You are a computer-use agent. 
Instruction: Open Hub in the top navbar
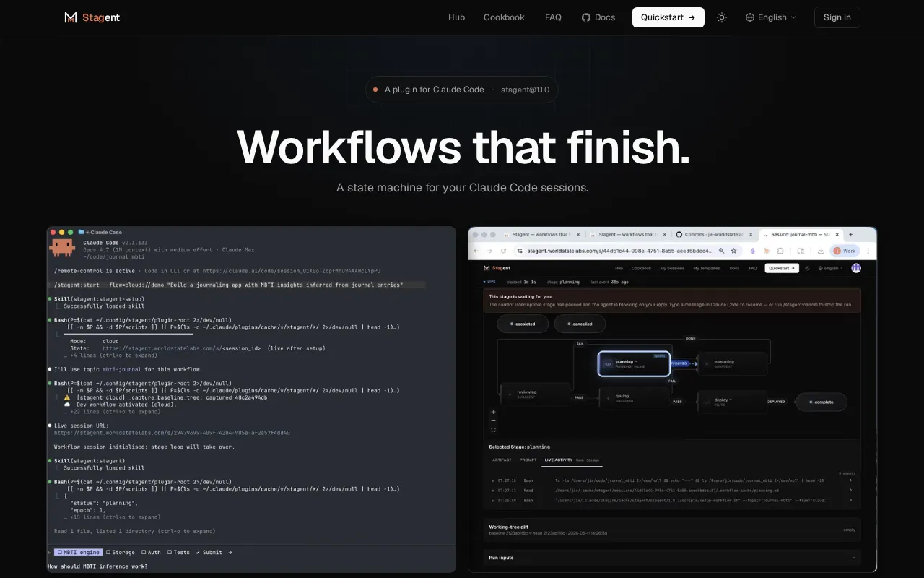[x=456, y=17]
